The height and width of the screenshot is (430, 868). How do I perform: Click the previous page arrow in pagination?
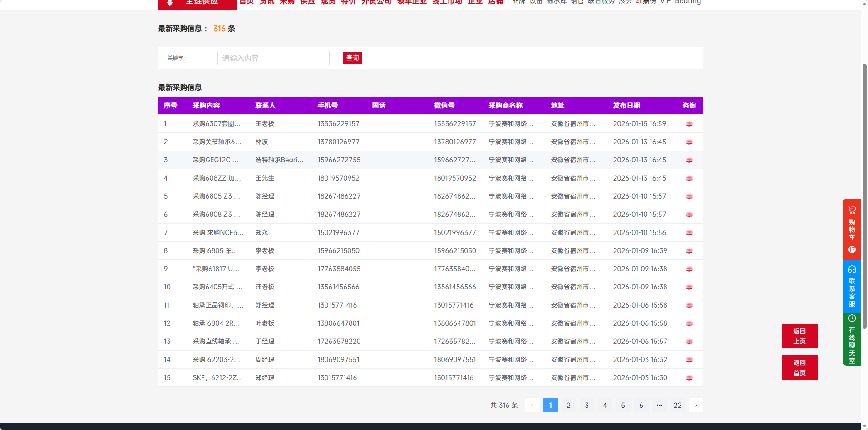click(x=532, y=405)
